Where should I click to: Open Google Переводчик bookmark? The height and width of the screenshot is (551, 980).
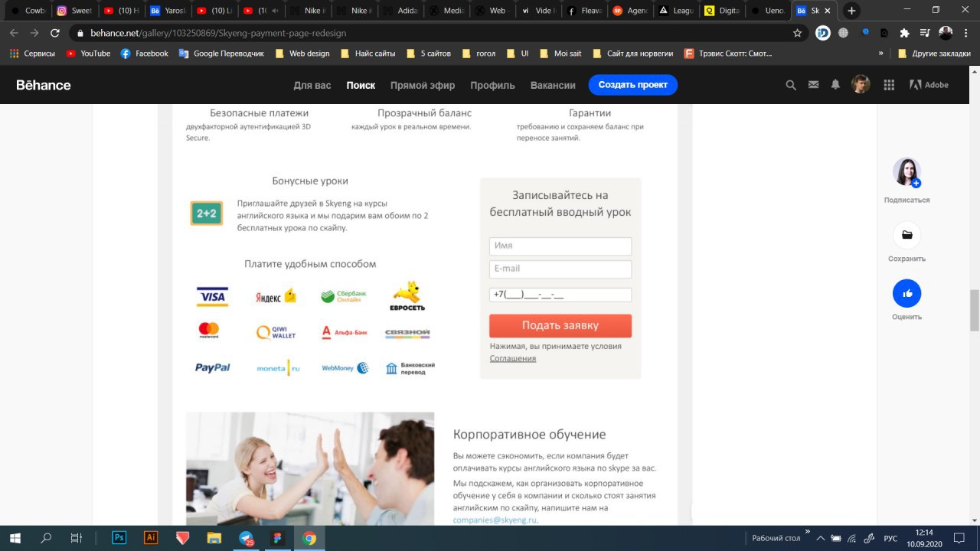coord(221,54)
